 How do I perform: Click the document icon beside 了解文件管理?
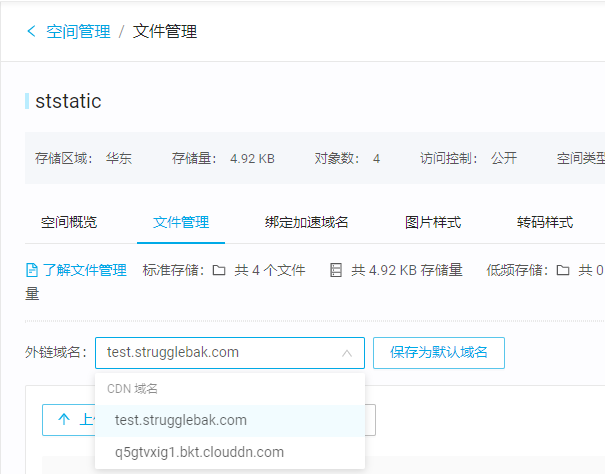click(31, 270)
